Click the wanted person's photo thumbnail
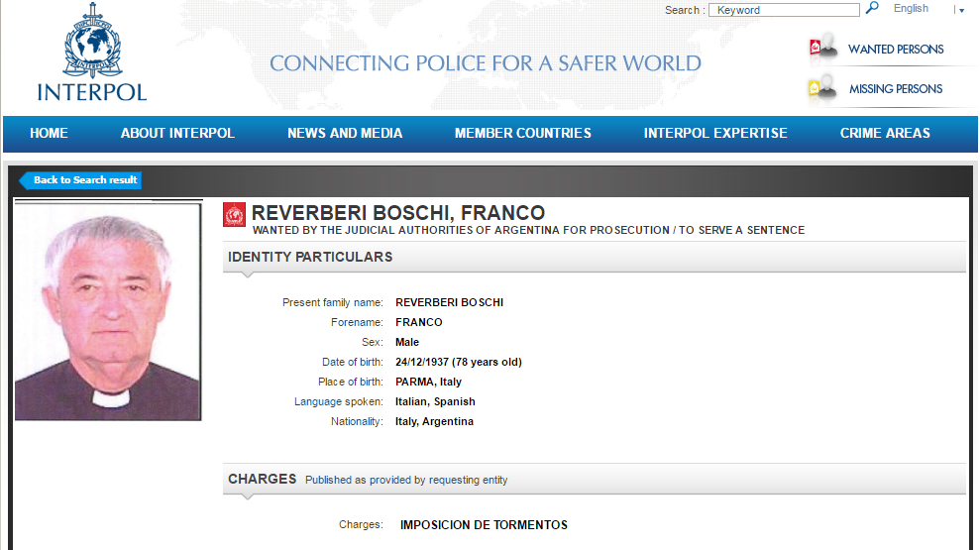The height and width of the screenshot is (550, 980). pos(108,312)
